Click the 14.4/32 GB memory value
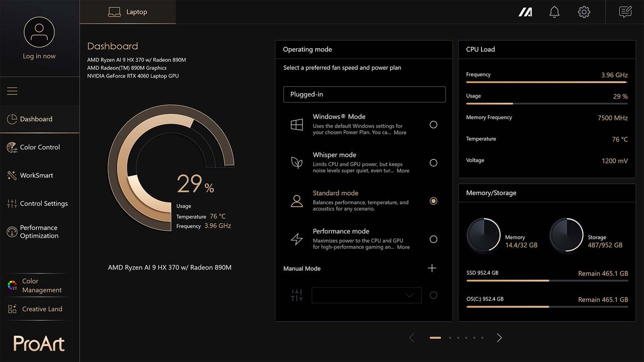 [521, 245]
